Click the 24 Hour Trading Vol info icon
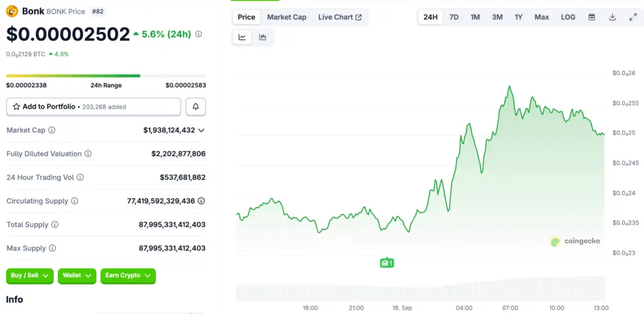Image resolution: width=644 pixels, height=314 pixels. click(80, 177)
